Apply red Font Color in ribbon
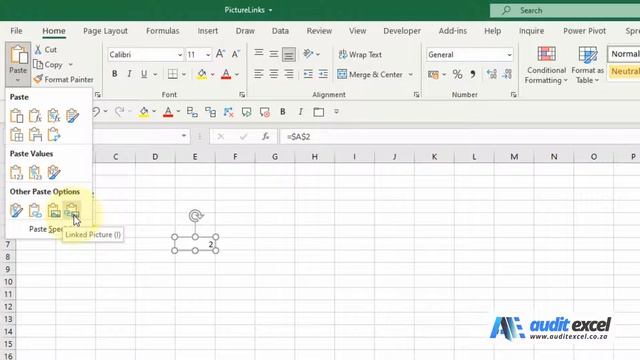The width and height of the screenshot is (640, 360). tap(226, 74)
